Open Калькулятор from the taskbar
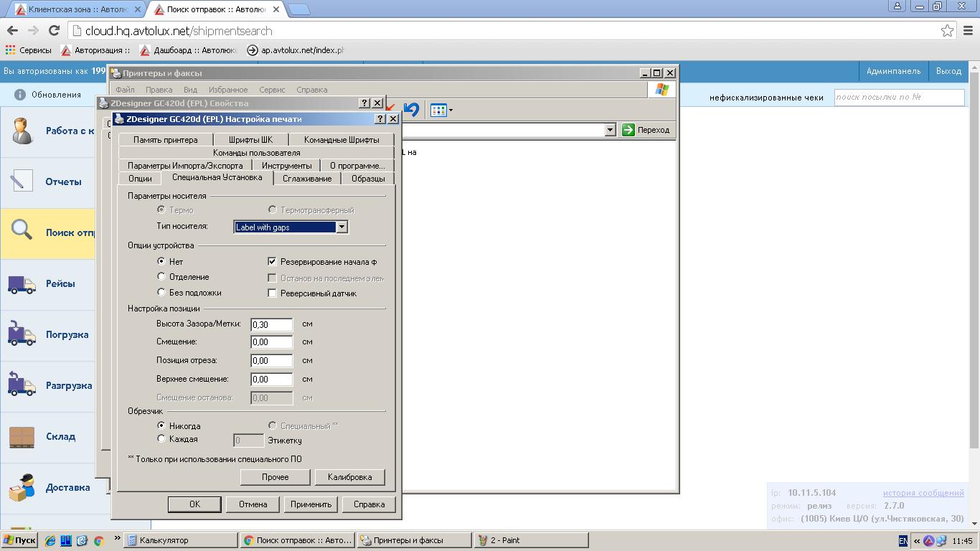980x551 pixels. point(181,540)
